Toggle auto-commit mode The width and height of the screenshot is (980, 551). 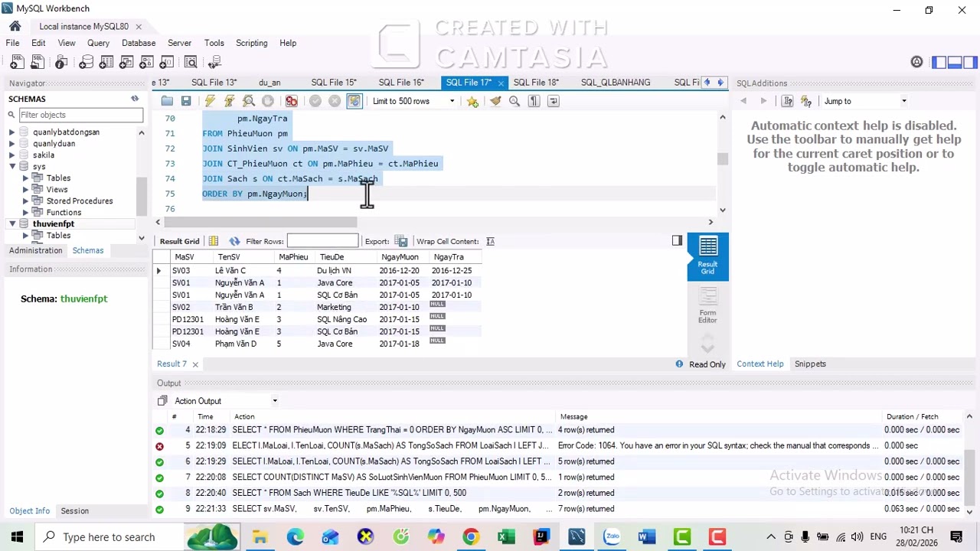click(x=354, y=101)
